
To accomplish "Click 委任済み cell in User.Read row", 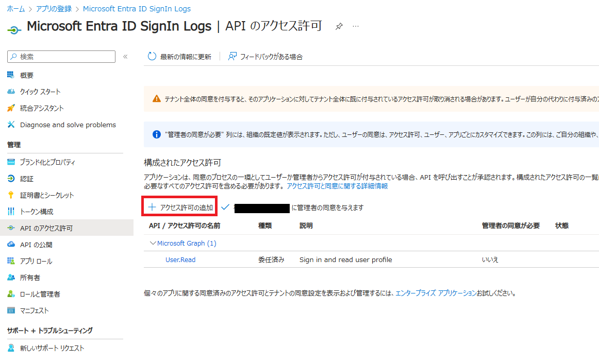I will click(x=271, y=259).
